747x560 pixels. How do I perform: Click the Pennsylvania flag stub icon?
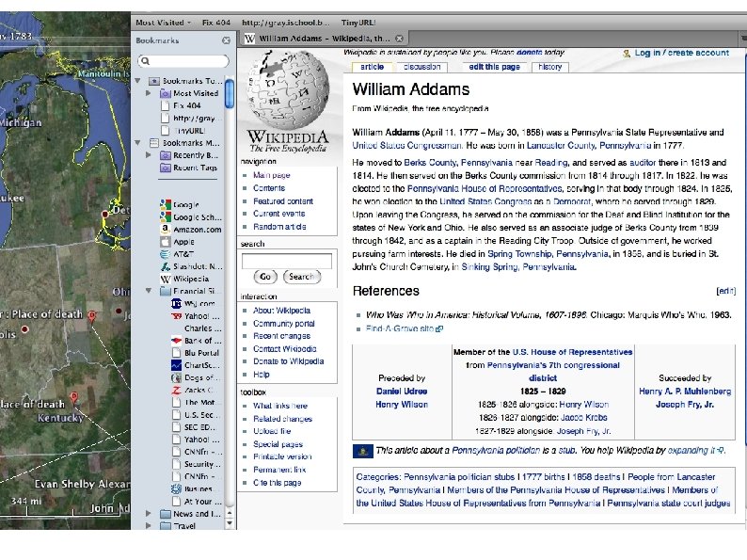click(x=362, y=451)
